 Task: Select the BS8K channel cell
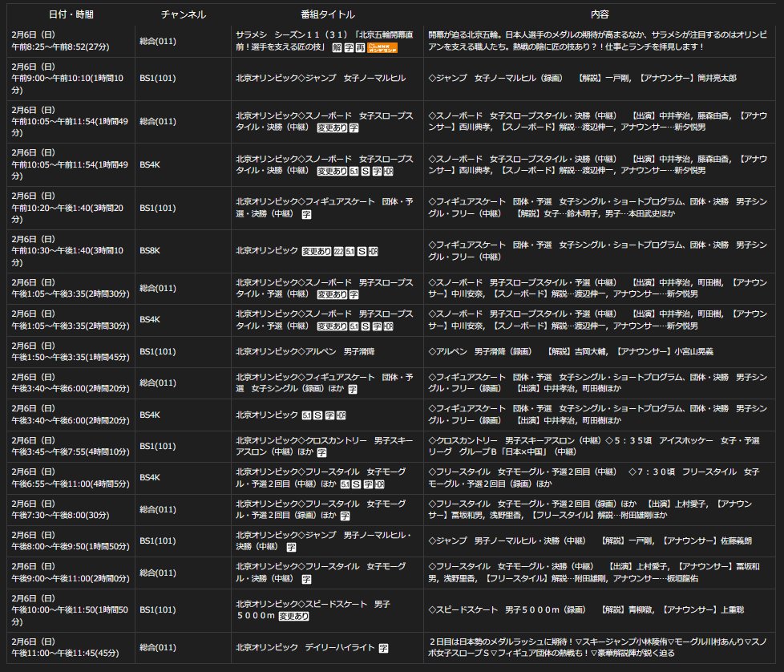coord(150,250)
